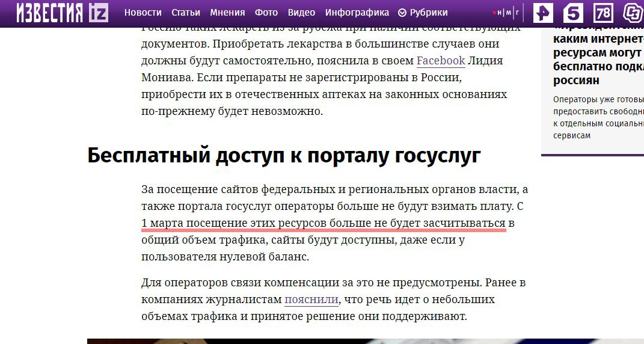Click the НМГ media group logo
The width and height of the screenshot is (644, 344).
tap(507, 13)
